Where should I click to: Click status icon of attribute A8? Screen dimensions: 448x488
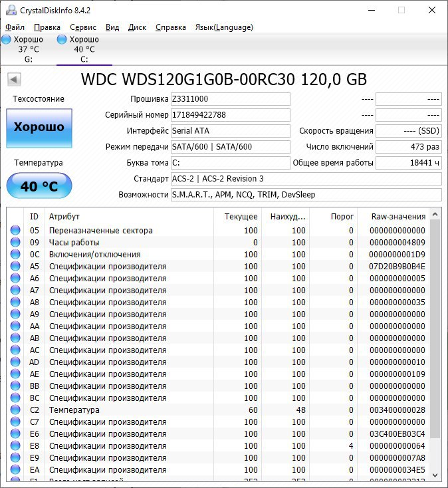tap(15, 303)
